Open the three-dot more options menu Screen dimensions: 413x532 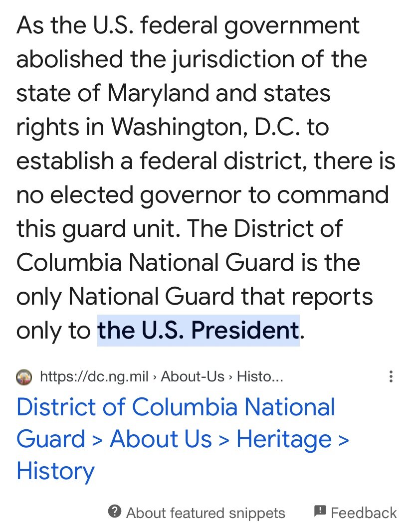click(x=391, y=376)
